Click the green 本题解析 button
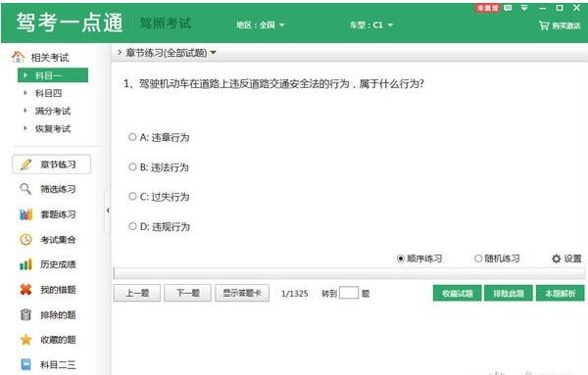The image size is (588, 375). pos(561,293)
